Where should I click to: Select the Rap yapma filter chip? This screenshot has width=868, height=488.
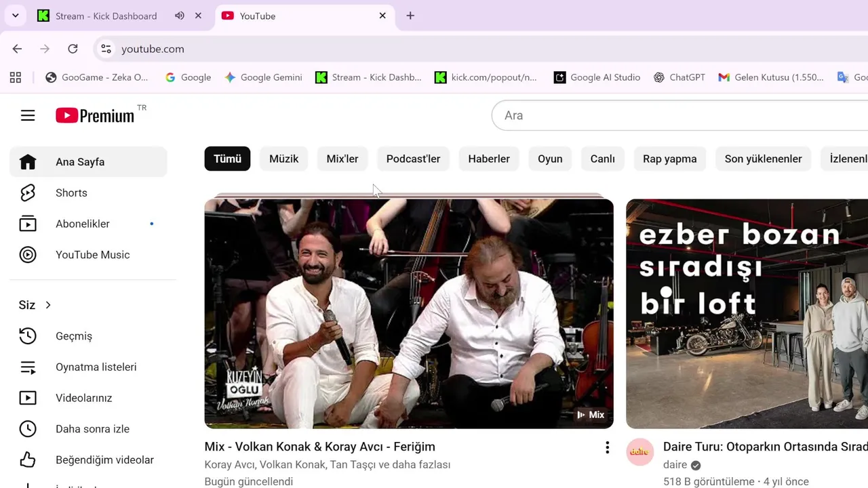pyautogui.click(x=670, y=159)
